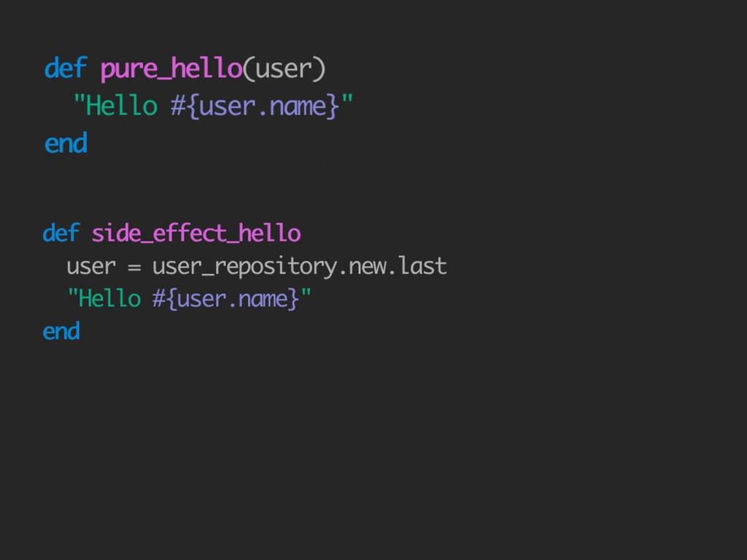Select the pure_hello method name
Image resolution: width=747 pixels, height=560 pixels.
pyautogui.click(x=171, y=69)
